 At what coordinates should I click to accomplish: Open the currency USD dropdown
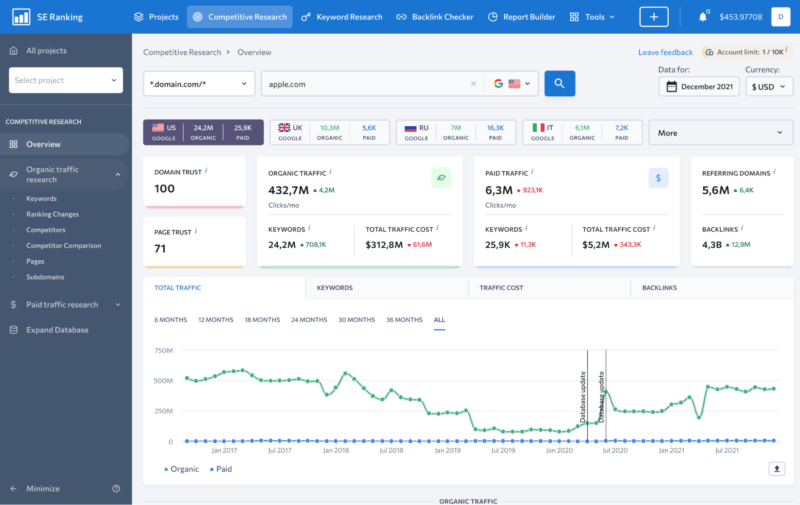coord(769,86)
